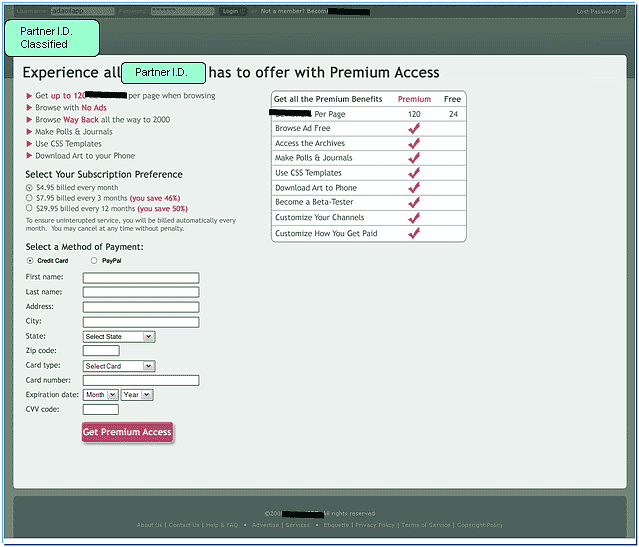Choose $7.95 billed every 3 months
This screenshot has height=547, width=639.
point(28,198)
